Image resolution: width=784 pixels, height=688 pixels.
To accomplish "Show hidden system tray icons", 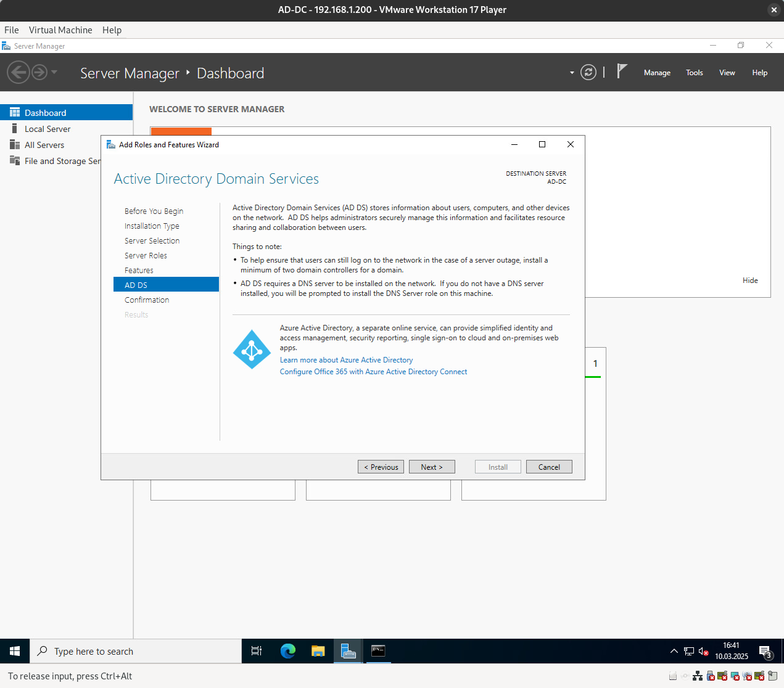I will [x=674, y=651].
